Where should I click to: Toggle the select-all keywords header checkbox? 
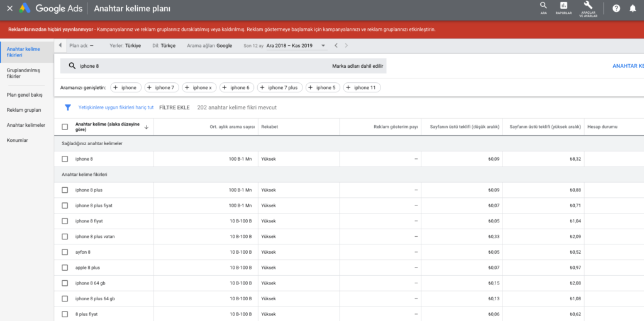[x=65, y=127]
